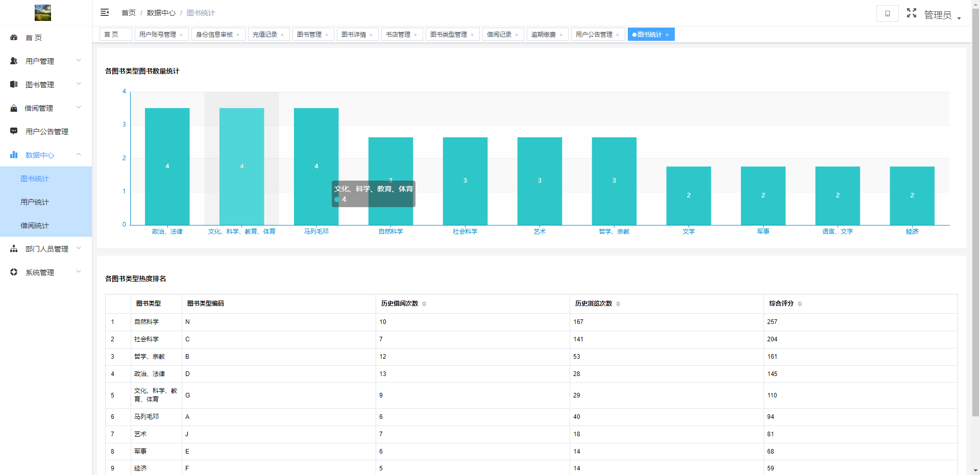980x475 pixels.
Task: Collapse the 数据中心 sidebar menu
Action: coord(46,155)
